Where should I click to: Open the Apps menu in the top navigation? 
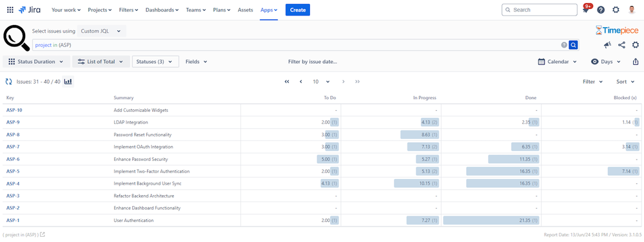tap(269, 10)
